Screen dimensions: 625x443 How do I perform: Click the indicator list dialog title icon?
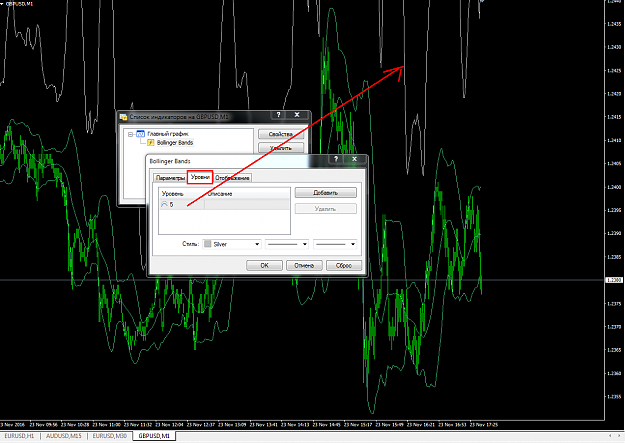pyautogui.click(x=124, y=117)
